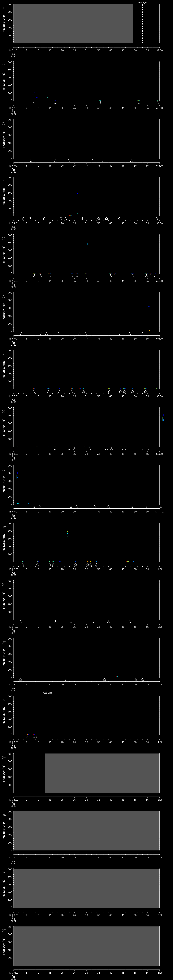Select panel number label (14)
This screenshot has width=173, height=980.
[4, 757]
